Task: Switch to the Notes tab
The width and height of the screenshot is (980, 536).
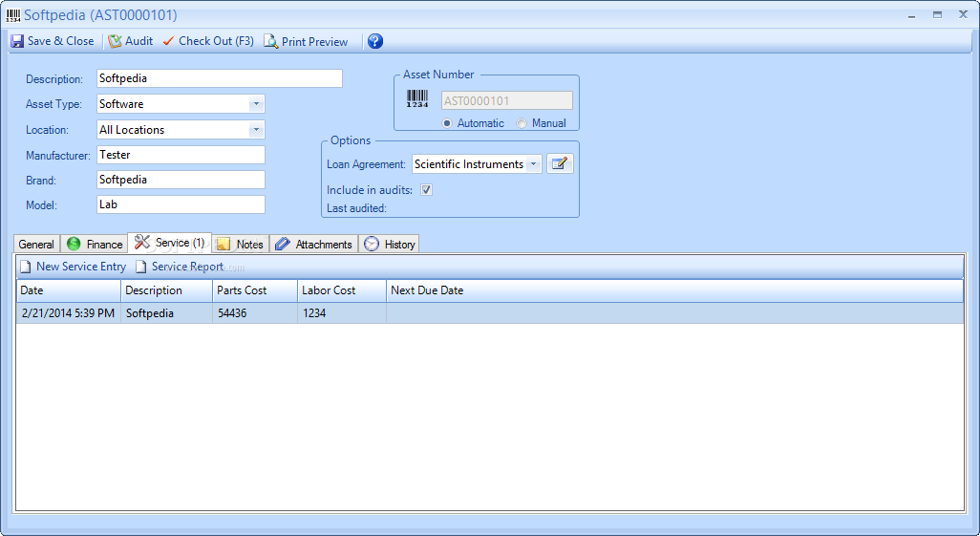Action: point(241,244)
